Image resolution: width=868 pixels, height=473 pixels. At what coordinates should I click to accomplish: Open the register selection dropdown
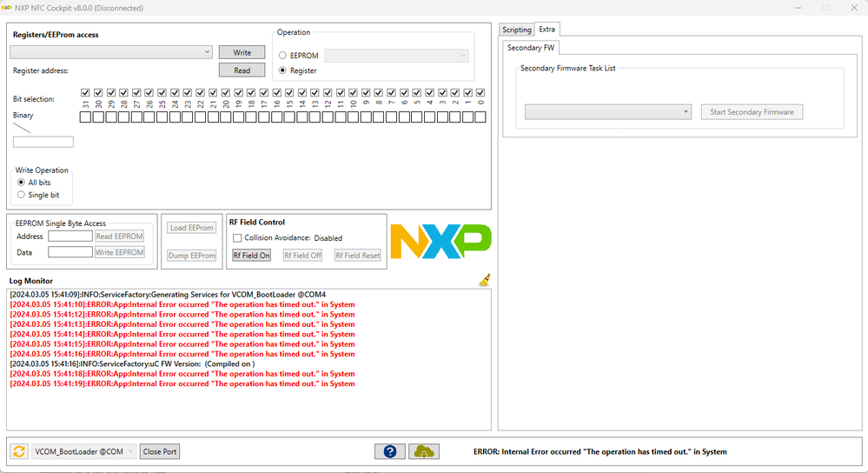(111, 52)
